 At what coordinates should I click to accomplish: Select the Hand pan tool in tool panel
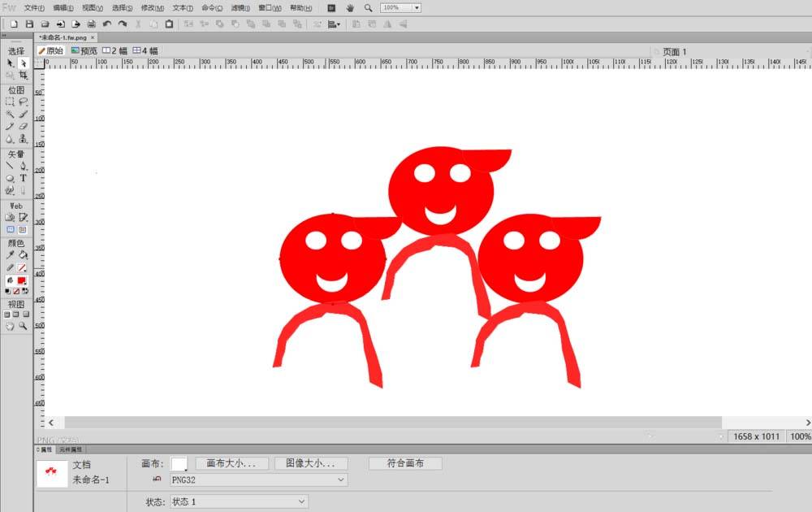tap(10, 326)
